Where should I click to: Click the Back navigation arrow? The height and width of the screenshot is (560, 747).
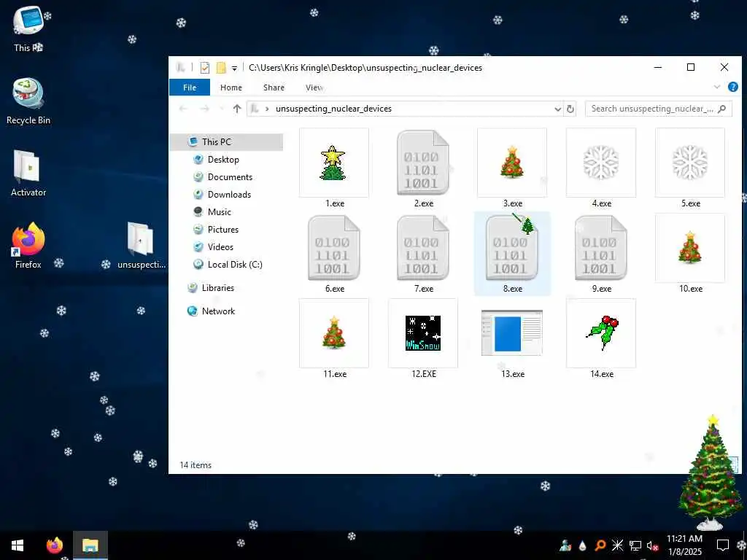(183, 109)
